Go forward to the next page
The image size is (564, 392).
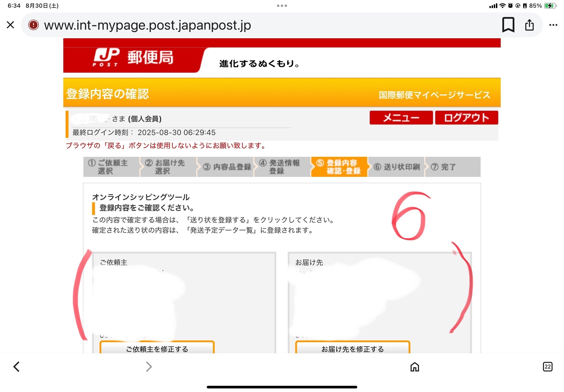(149, 367)
